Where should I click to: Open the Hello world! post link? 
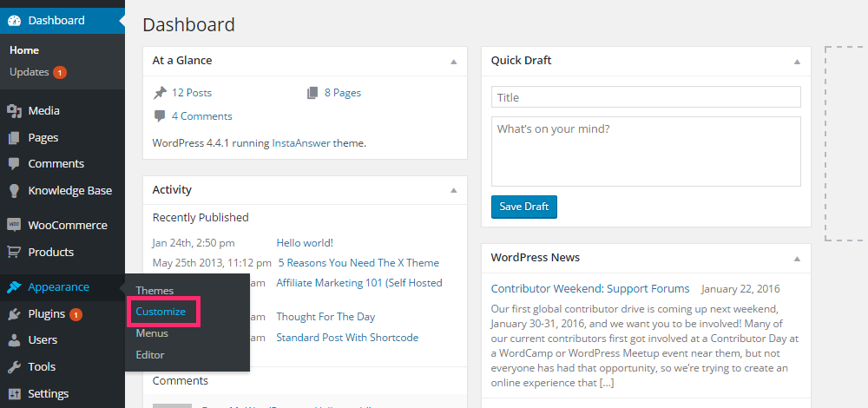pos(305,243)
